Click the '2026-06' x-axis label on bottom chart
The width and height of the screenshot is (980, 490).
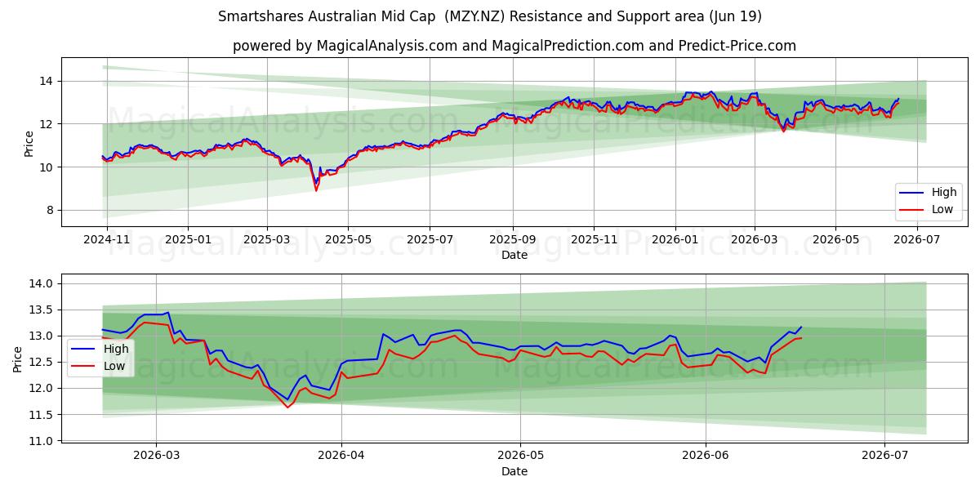(706, 456)
